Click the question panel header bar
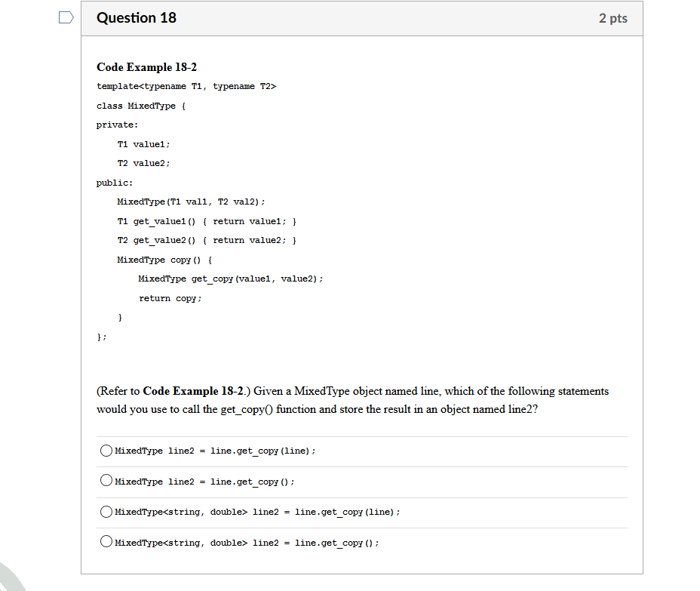The image size is (700, 591). click(x=362, y=17)
